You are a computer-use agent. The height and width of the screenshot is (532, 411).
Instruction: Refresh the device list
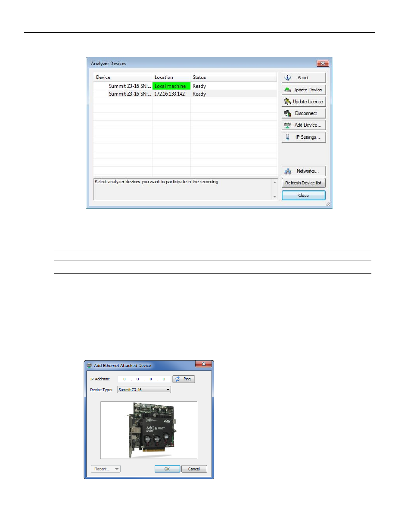coord(304,183)
